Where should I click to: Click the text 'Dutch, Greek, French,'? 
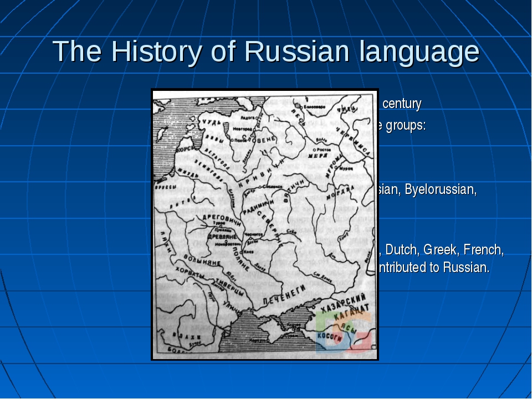click(444, 250)
